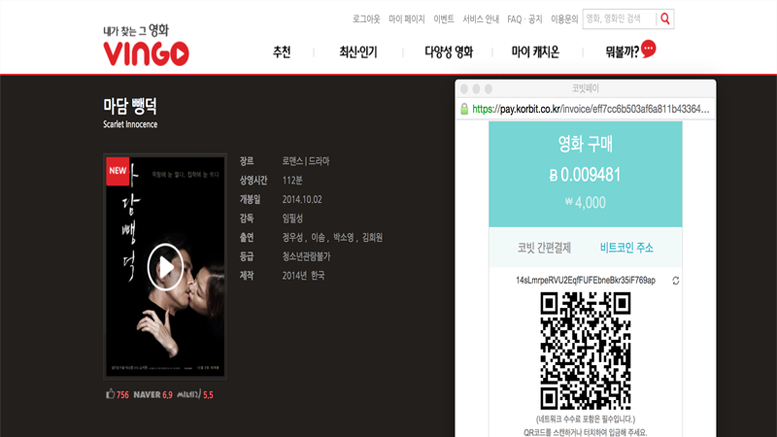Click the genre value 로맨스 | 드라마
This screenshot has width=777, height=437.
pos(306,161)
